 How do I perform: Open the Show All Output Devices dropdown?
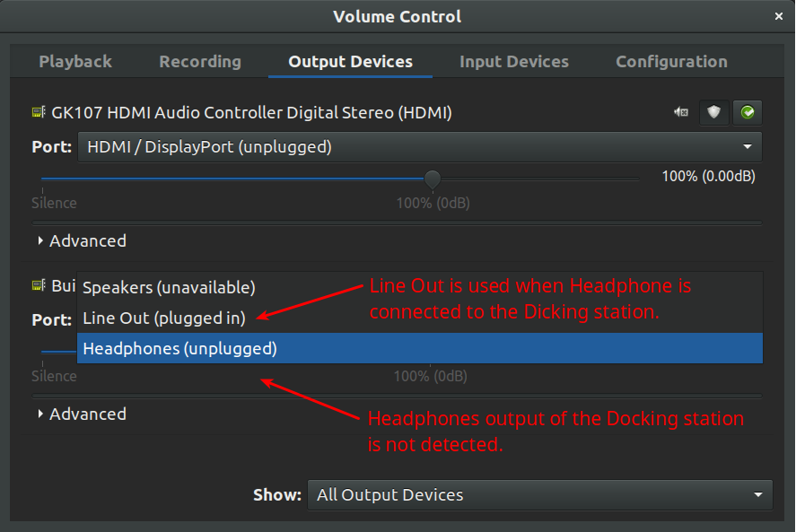(x=538, y=494)
